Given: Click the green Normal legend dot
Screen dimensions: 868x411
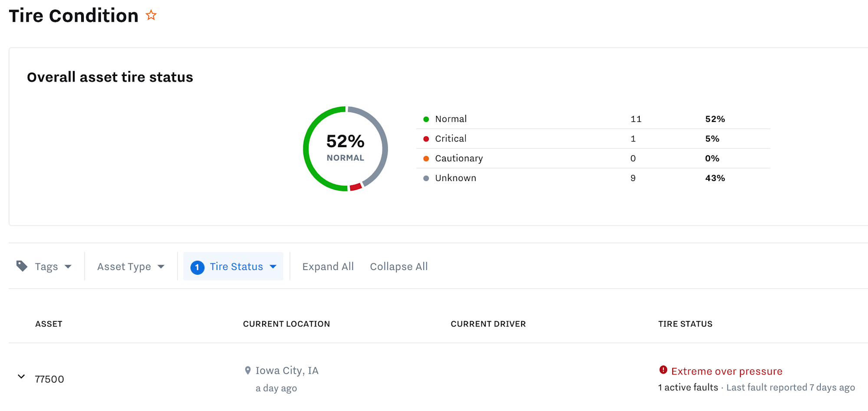Looking at the screenshot, I should pos(426,119).
